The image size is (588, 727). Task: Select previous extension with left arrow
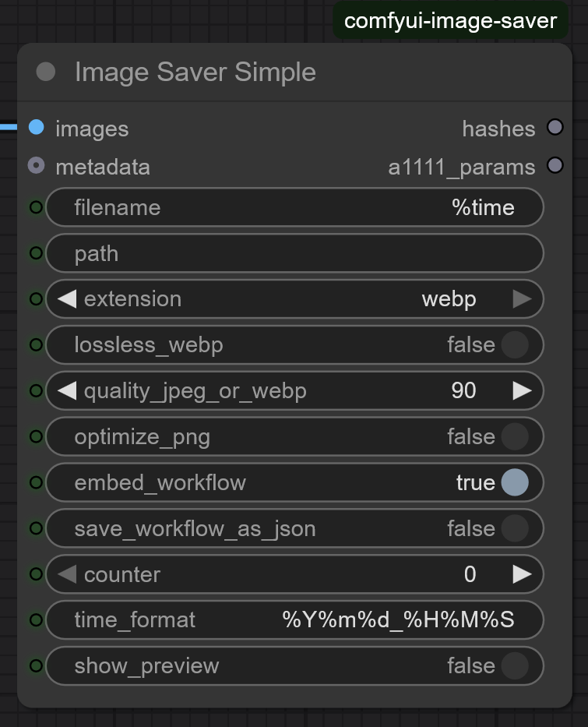[x=67, y=299]
